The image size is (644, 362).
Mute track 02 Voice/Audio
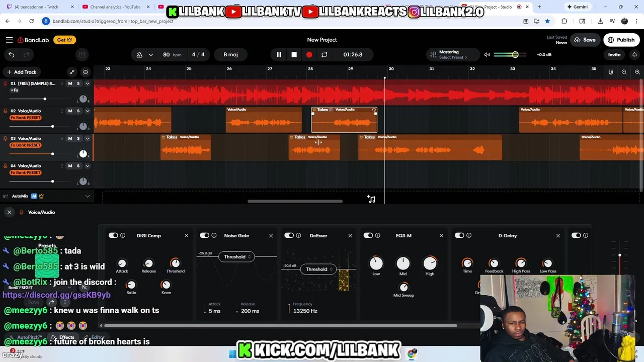click(x=70, y=111)
